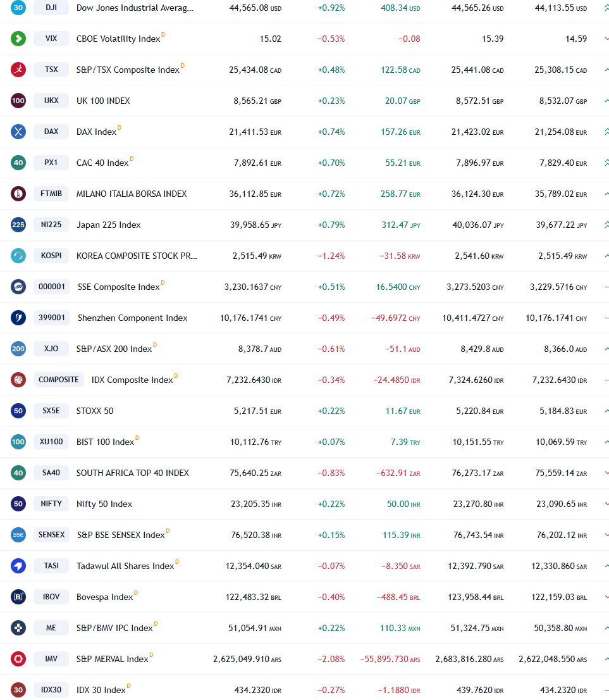Click TSX delayed data D marker
609x700 pixels.
[x=183, y=66]
